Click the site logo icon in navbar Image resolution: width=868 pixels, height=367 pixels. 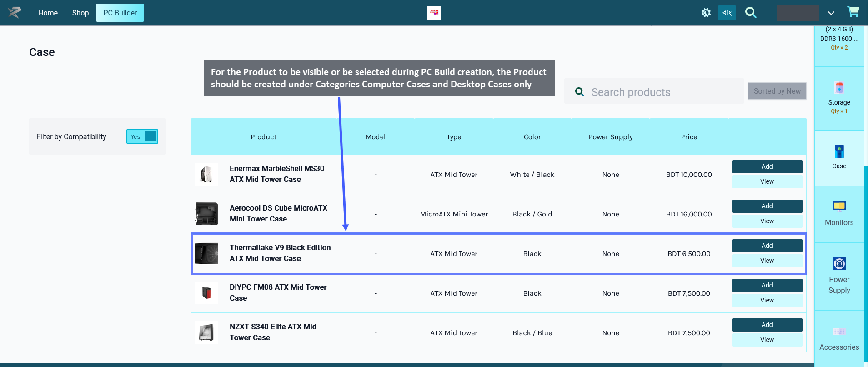click(15, 12)
